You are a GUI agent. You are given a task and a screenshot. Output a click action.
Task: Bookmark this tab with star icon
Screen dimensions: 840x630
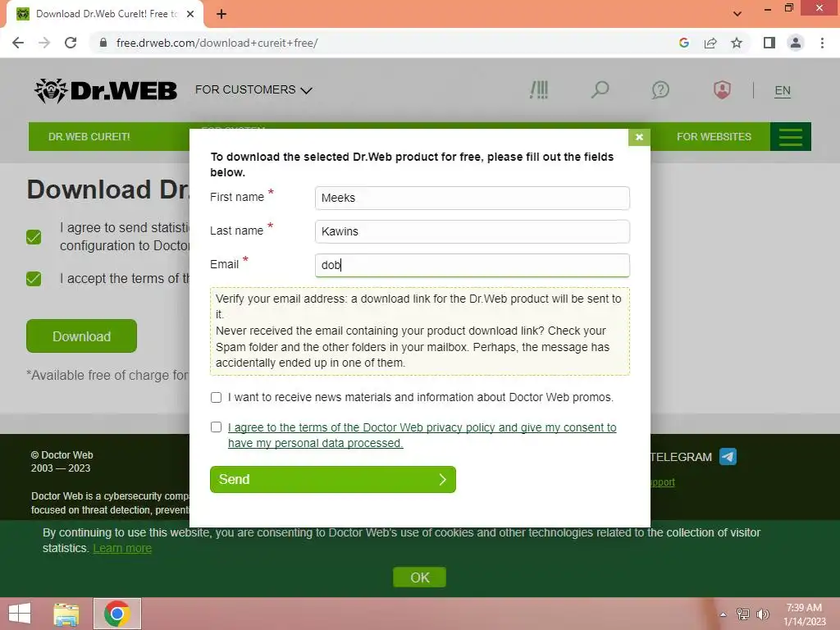[x=737, y=43]
